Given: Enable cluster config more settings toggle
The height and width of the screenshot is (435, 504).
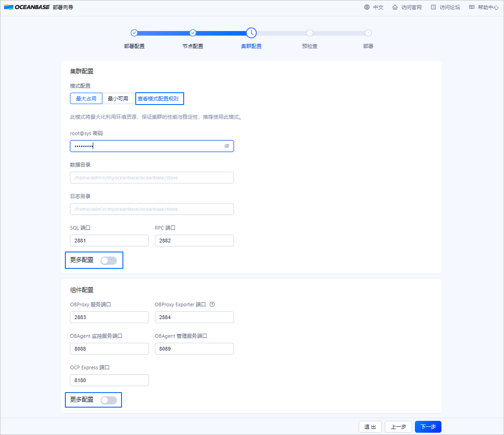Looking at the screenshot, I should 109,260.
